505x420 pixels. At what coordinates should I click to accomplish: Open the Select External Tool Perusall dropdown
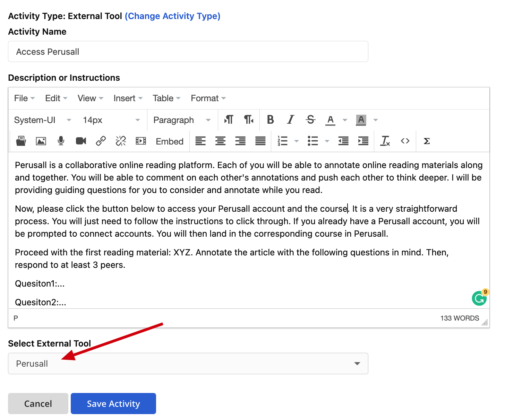(x=188, y=364)
